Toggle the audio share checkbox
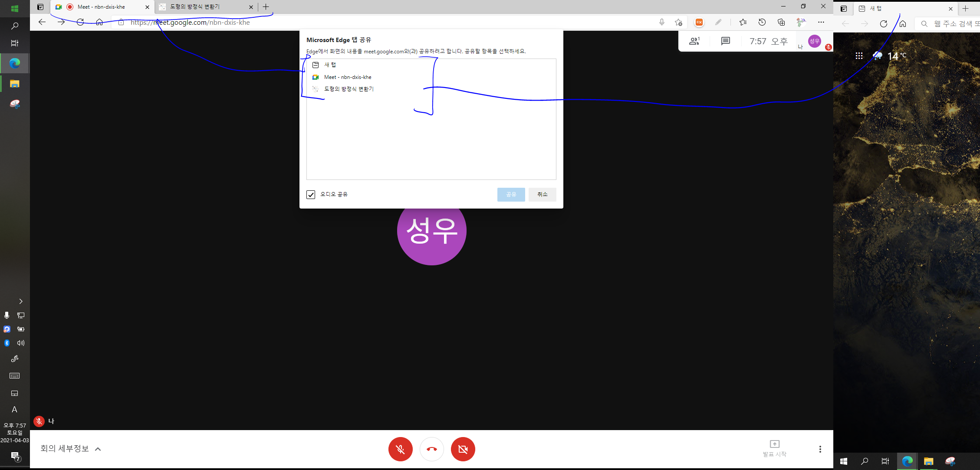This screenshot has height=470, width=980. click(x=311, y=195)
